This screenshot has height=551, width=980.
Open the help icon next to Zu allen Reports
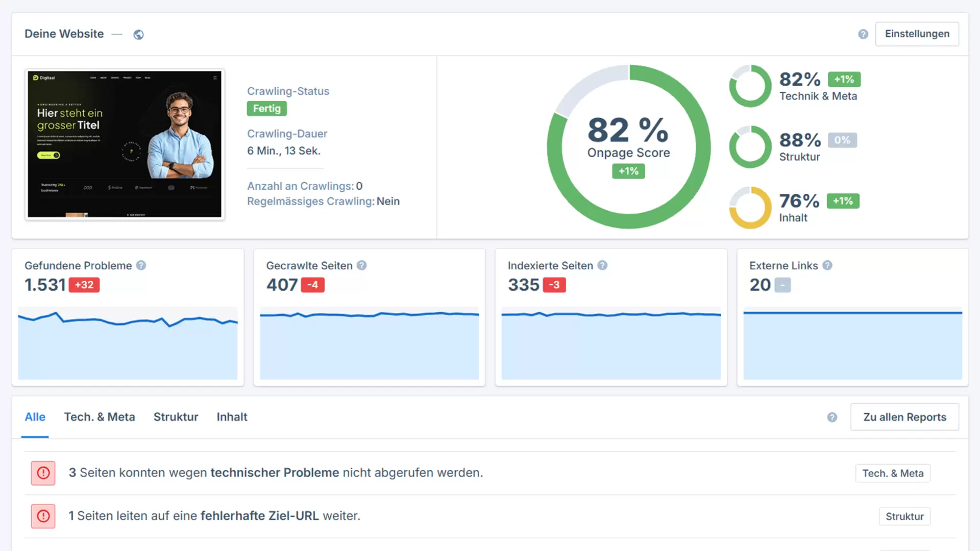[832, 417]
